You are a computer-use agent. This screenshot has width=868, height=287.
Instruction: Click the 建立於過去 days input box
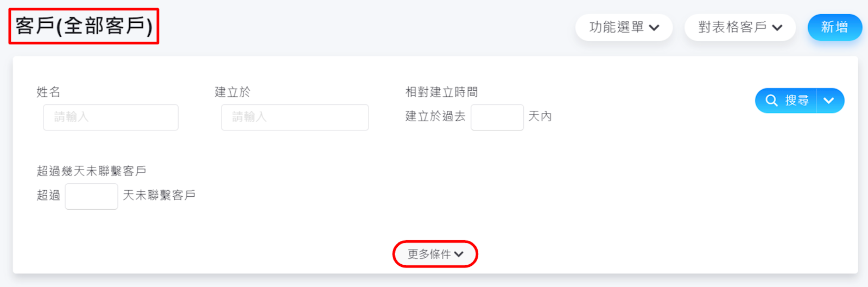coord(497,117)
